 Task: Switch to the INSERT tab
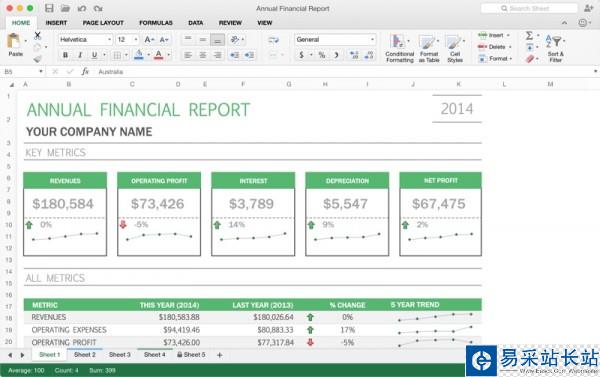[x=56, y=23]
